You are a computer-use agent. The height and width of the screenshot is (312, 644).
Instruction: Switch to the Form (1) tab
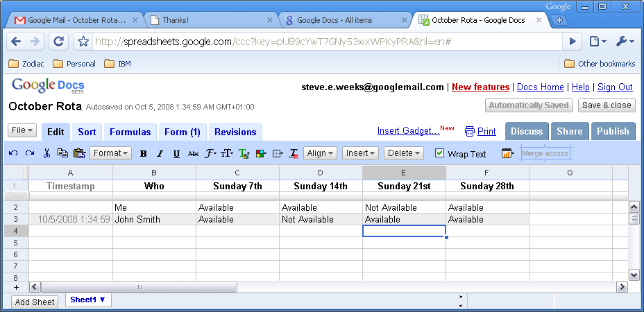(183, 132)
